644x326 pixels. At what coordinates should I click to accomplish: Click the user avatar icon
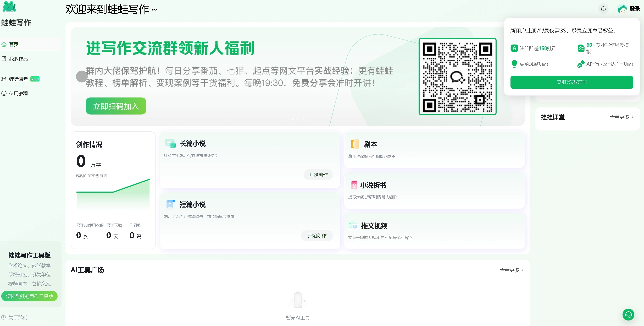[x=622, y=9]
